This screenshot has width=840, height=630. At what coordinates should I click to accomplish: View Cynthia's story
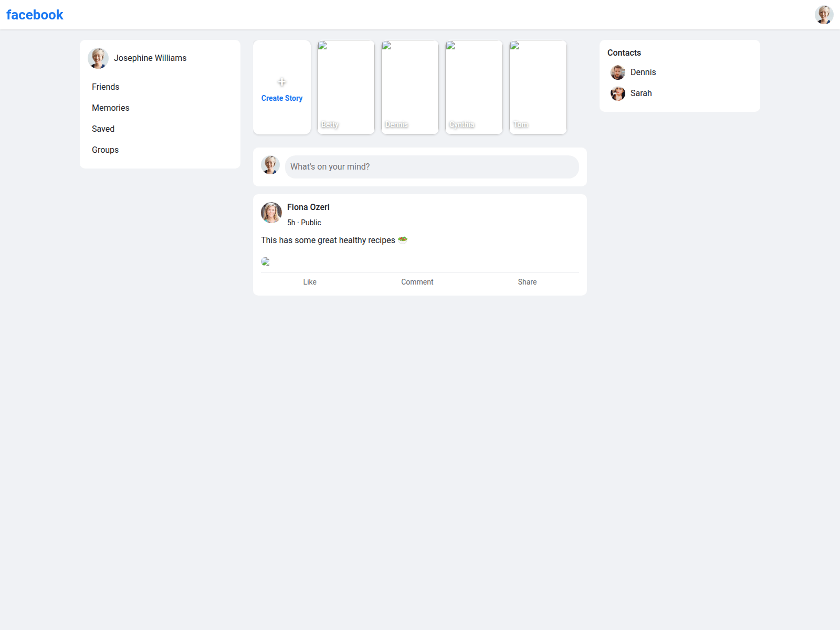(474, 87)
